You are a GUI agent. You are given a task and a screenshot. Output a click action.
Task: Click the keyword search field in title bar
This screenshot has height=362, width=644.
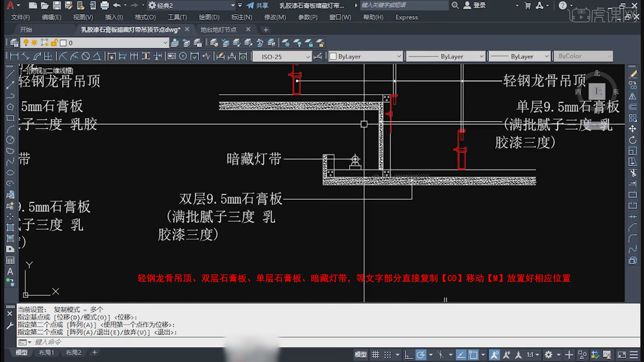pos(404,5)
